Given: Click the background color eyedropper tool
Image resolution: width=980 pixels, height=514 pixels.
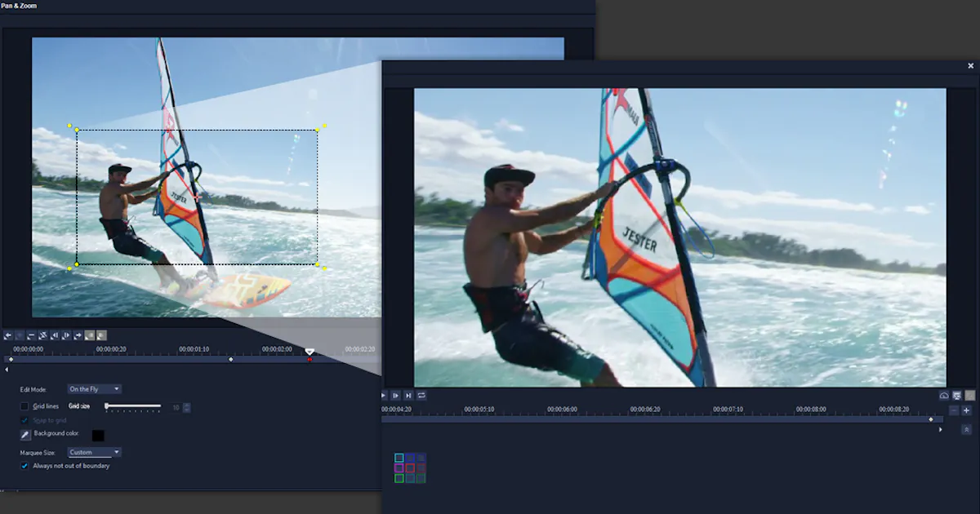Looking at the screenshot, I should coord(25,435).
